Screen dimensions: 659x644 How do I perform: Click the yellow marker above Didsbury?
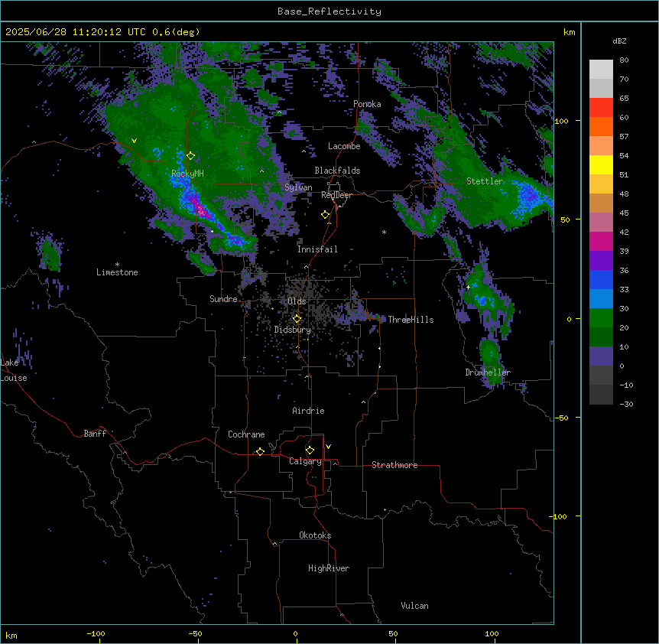(x=297, y=319)
